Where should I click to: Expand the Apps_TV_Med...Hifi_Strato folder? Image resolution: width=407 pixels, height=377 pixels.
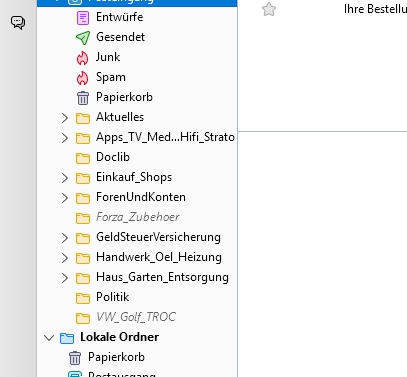tap(65, 138)
